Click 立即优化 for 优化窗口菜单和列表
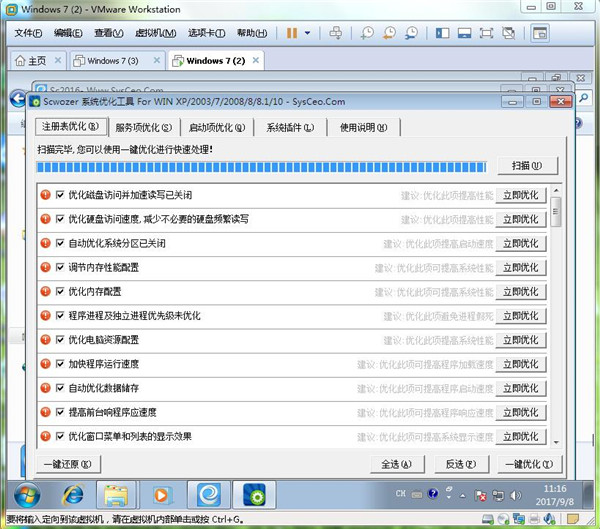This screenshot has width=600, height=529. click(x=521, y=436)
